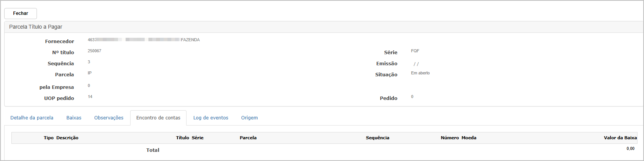Click the Parcela column header in table

point(248,138)
